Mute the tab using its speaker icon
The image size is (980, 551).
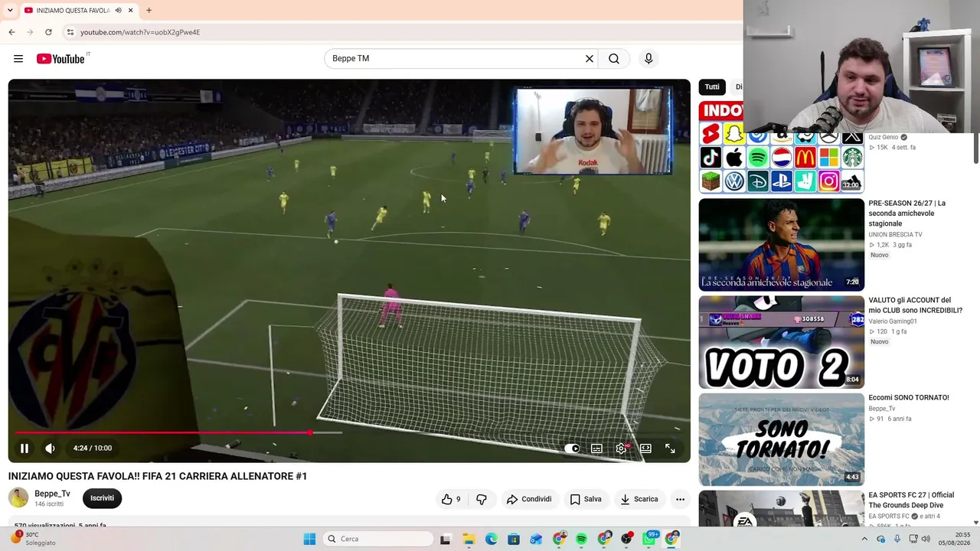point(118,10)
